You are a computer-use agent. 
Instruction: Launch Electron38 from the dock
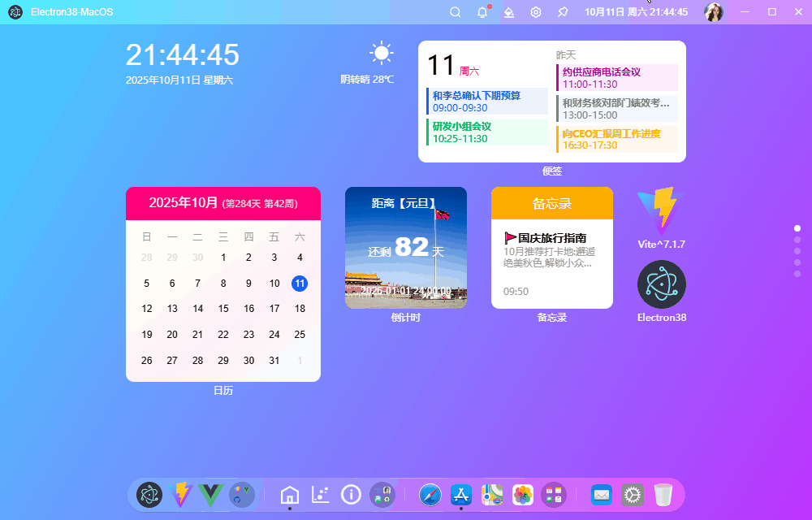(x=149, y=494)
